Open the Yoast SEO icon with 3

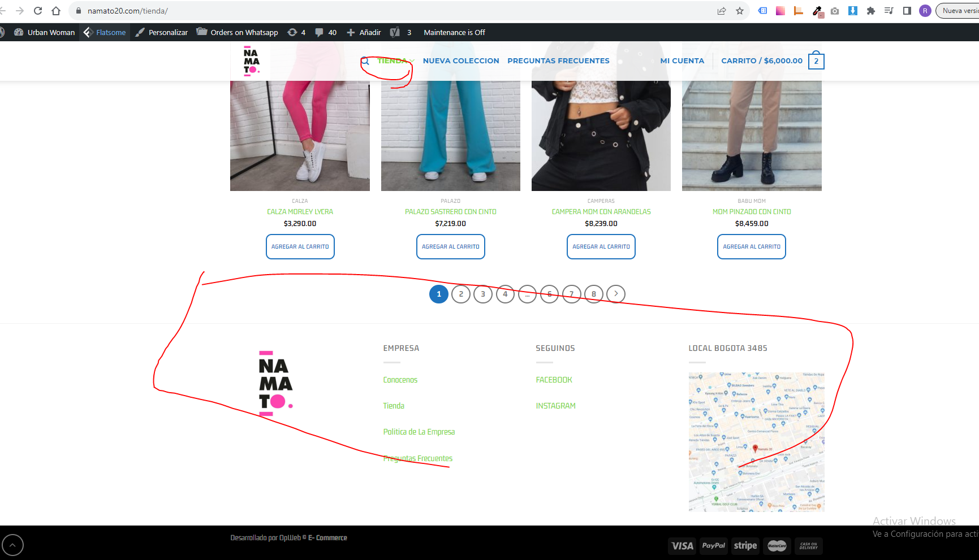click(x=400, y=32)
